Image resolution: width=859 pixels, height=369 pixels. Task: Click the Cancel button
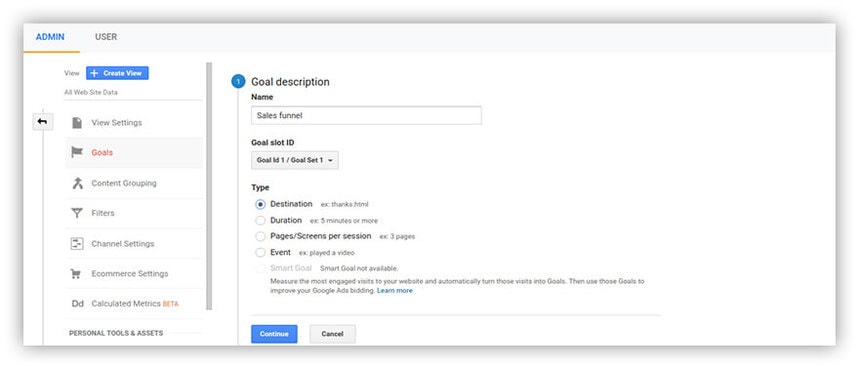tap(333, 334)
